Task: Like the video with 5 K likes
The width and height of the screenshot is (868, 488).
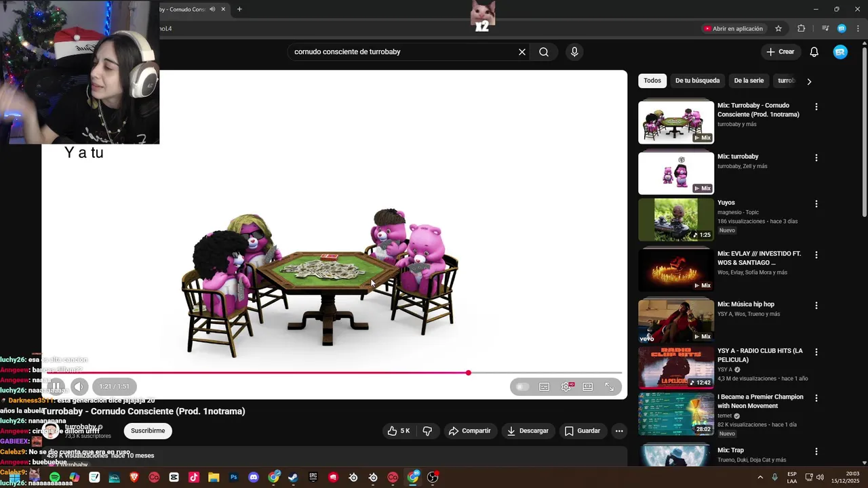Action: click(x=398, y=431)
